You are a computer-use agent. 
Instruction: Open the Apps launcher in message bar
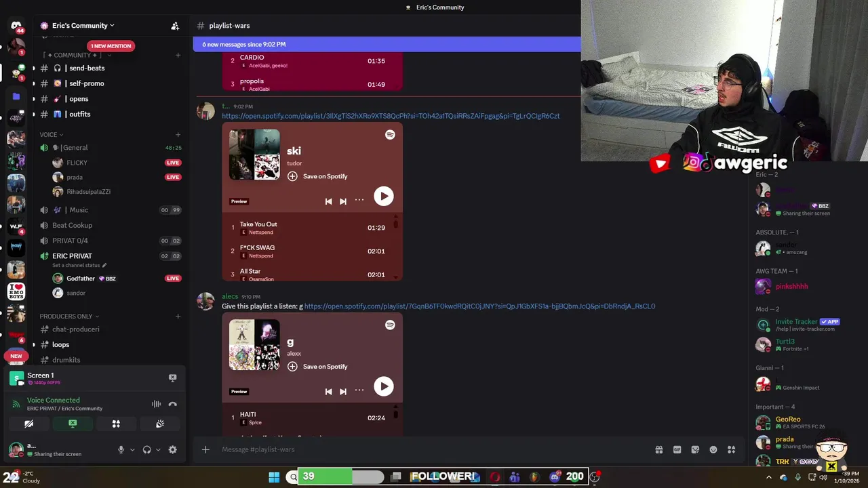(x=732, y=449)
